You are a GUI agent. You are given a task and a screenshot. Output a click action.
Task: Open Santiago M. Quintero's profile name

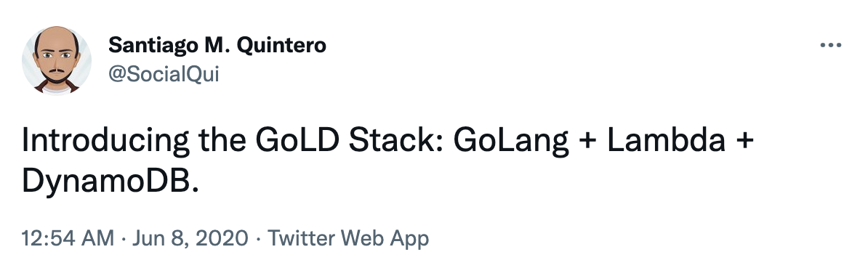point(217,45)
